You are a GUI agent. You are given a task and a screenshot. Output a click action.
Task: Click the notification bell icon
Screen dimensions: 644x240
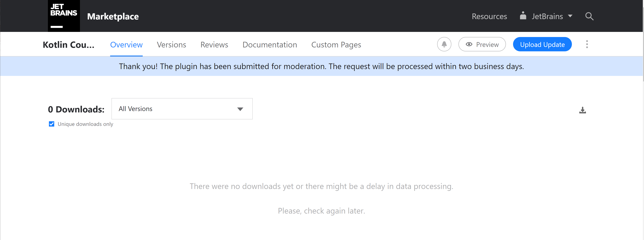tap(444, 45)
